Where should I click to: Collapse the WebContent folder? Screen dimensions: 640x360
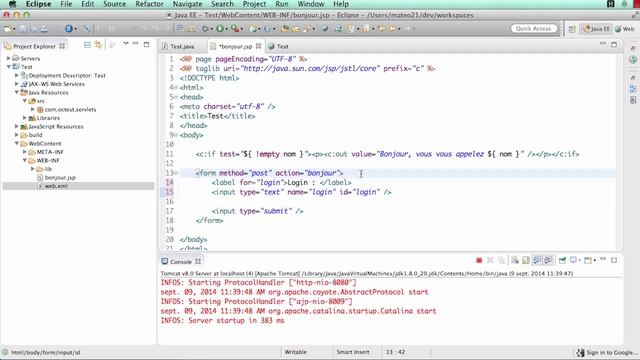pos(17,143)
